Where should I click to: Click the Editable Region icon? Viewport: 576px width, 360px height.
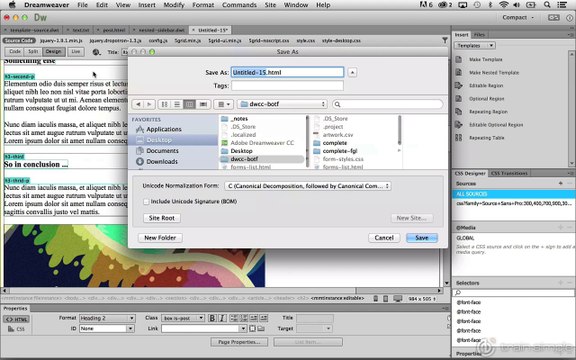point(459,86)
